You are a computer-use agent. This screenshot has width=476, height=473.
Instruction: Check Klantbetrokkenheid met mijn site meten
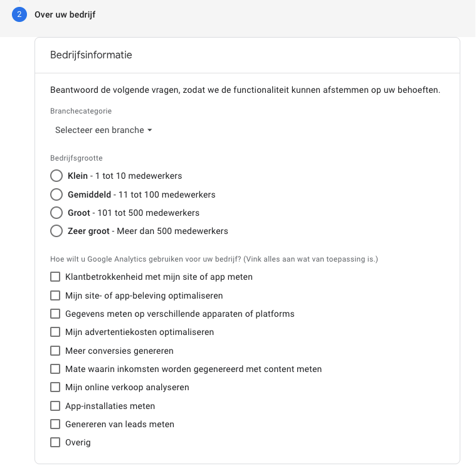click(55, 277)
